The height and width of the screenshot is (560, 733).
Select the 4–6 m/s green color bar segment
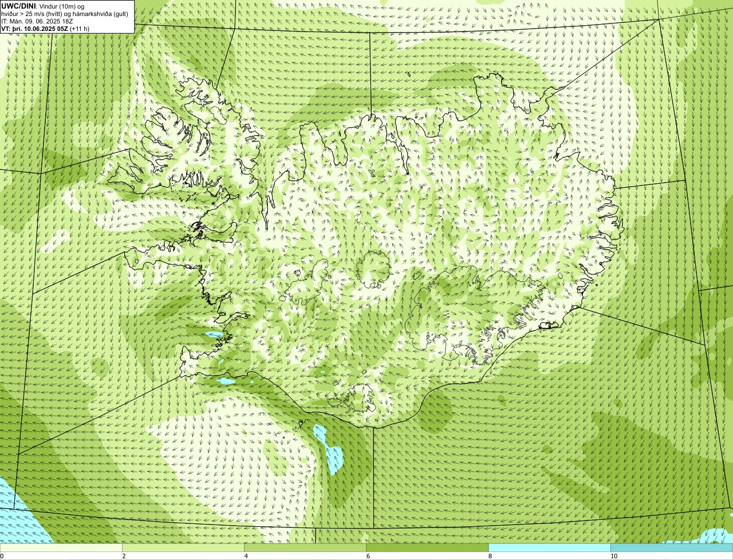pyautogui.click(x=305, y=547)
